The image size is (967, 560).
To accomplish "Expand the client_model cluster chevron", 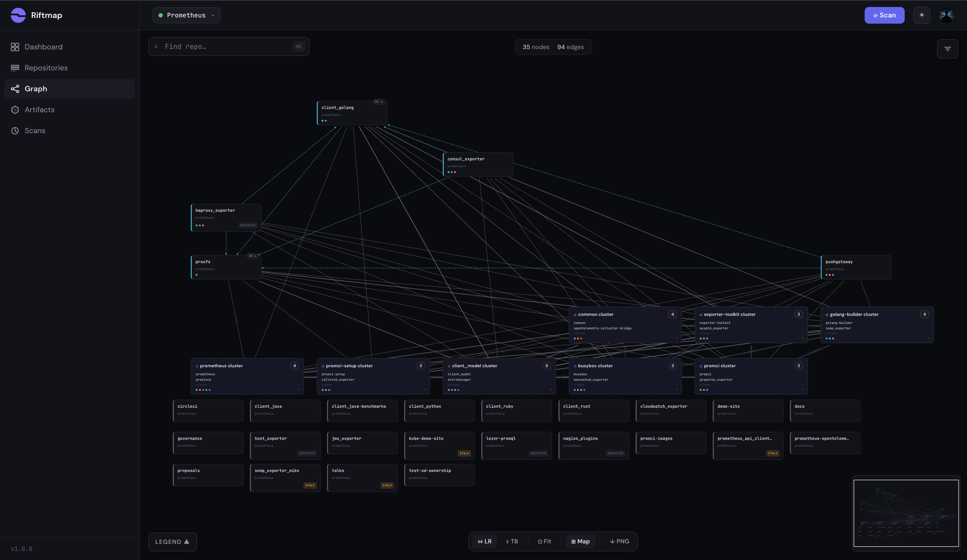I will pyautogui.click(x=551, y=389).
